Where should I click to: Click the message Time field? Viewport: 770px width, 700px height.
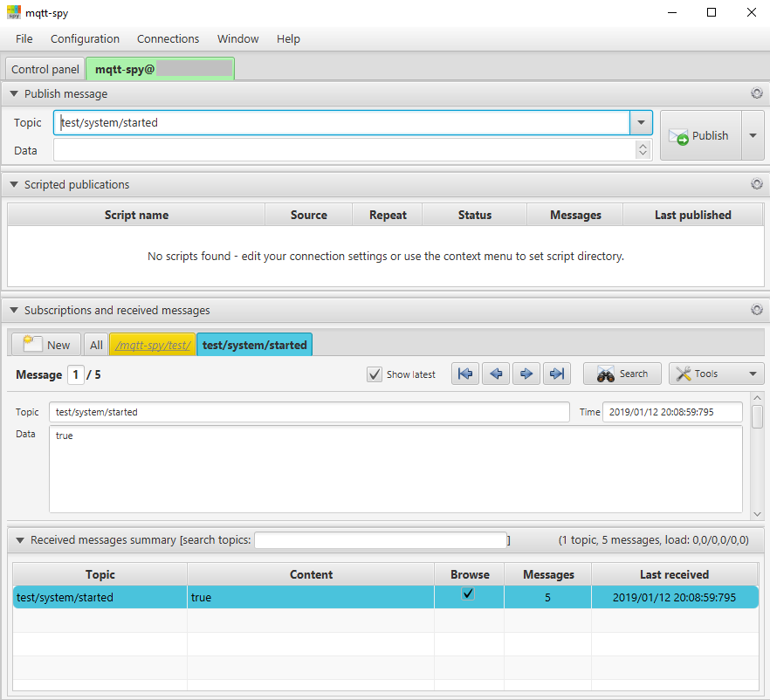[x=672, y=412]
